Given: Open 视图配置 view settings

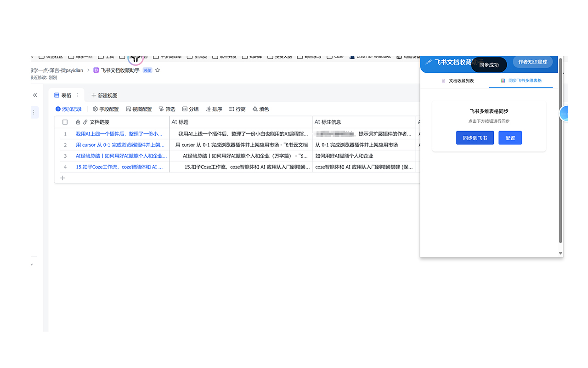Looking at the screenshot, I should coord(139,109).
